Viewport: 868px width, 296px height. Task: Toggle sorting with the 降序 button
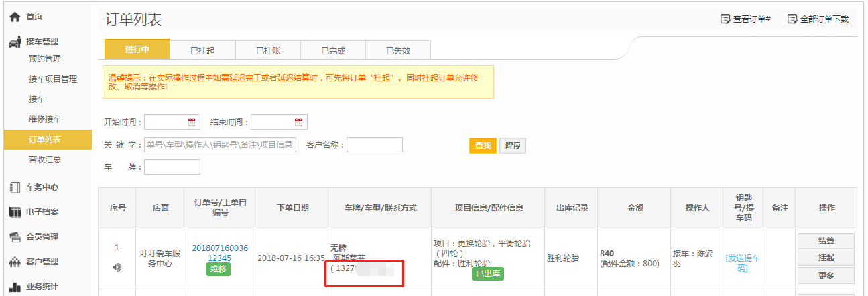(x=512, y=146)
